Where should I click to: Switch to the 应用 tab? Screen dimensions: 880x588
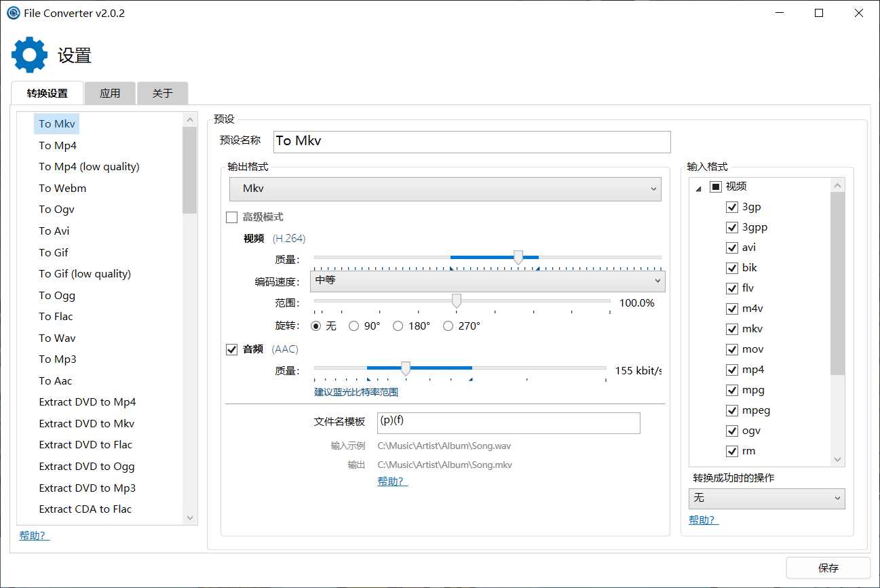[109, 93]
